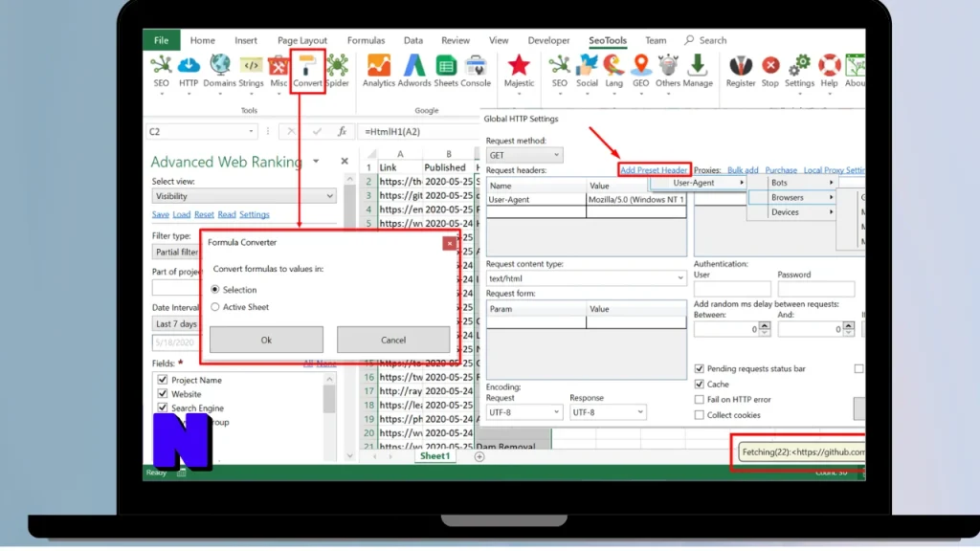Launch the Convert formula tool
Viewport: 980px width, 551px height.
pyautogui.click(x=307, y=71)
